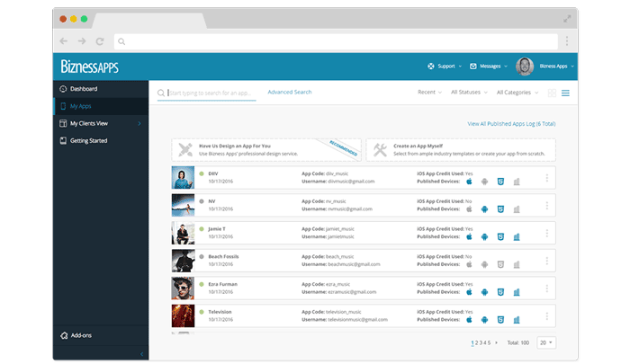The height and width of the screenshot is (364, 630).
Task: Click the HTML5 icon in DIIV row
Action: coord(500,182)
